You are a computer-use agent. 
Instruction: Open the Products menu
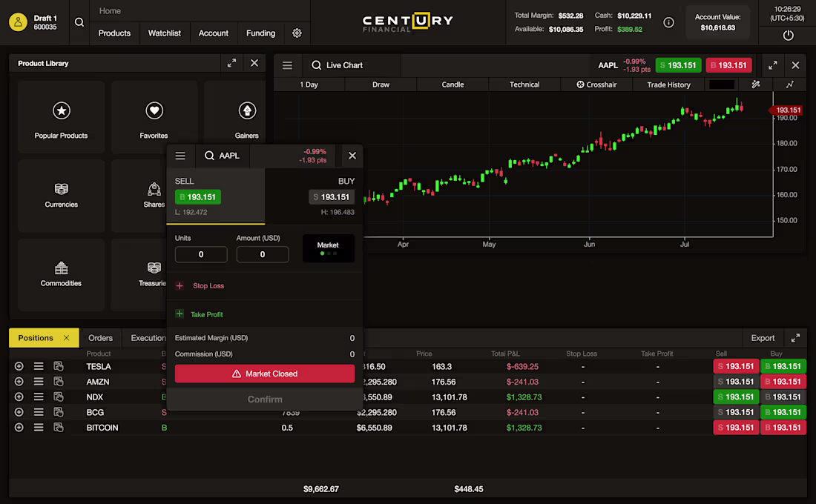[114, 33]
